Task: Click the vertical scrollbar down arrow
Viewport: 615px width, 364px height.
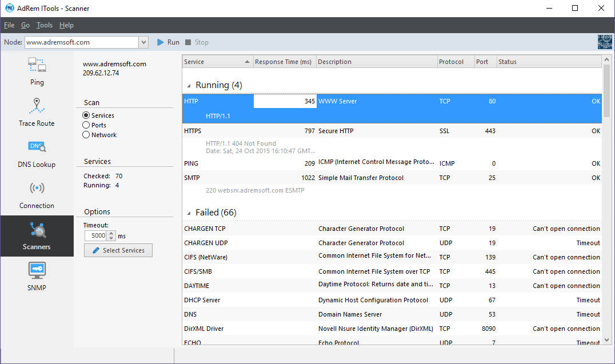Action: [607, 340]
